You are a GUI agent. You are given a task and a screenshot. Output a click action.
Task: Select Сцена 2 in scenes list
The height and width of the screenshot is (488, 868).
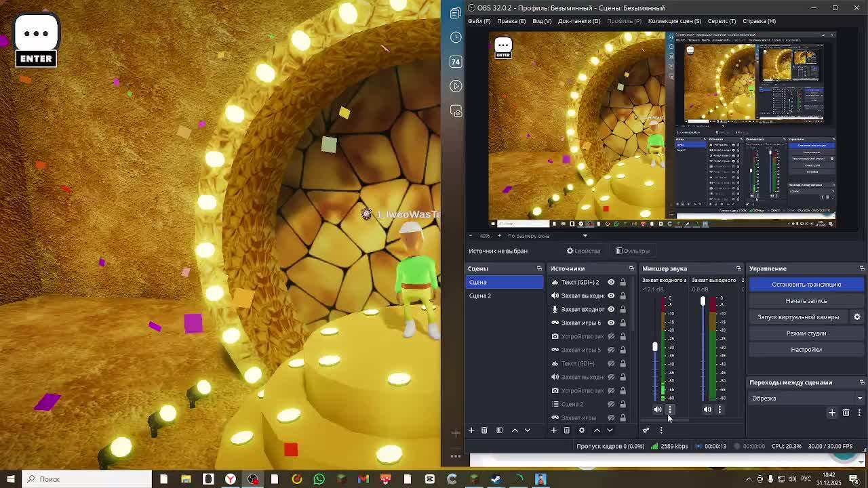point(480,296)
